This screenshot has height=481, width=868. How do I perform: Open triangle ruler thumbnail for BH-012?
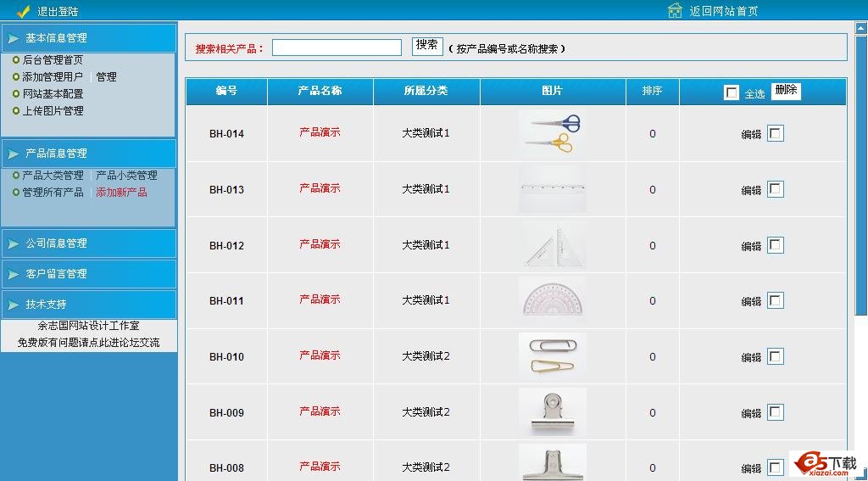(x=553, y=245)
